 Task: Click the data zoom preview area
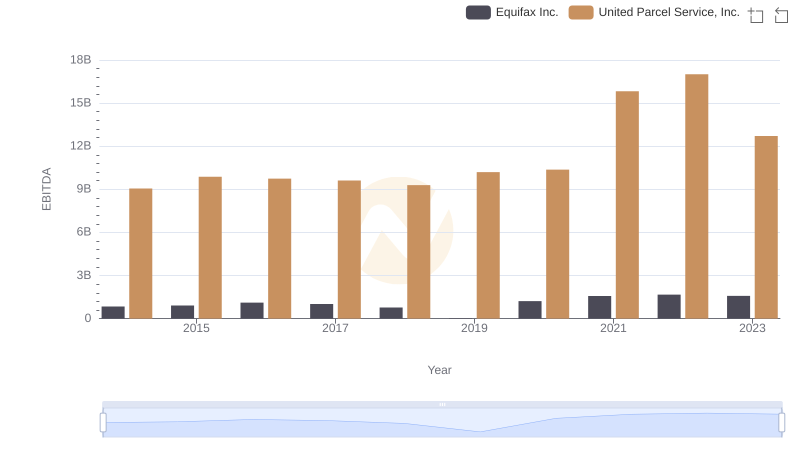[x=442, y=423]
